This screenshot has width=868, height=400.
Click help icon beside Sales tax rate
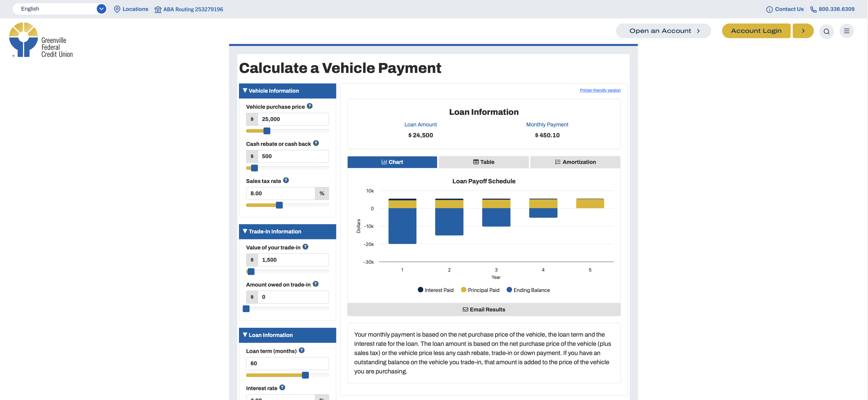[x=286, y=180]
